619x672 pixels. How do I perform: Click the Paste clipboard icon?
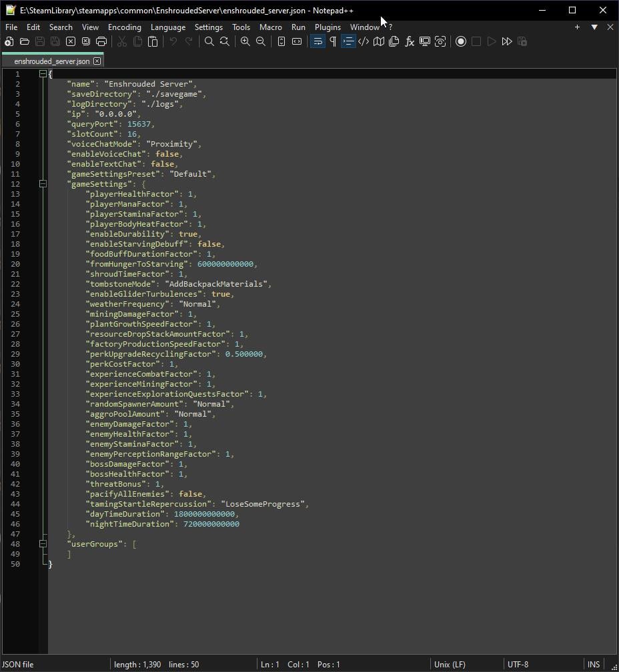tap(153, 41)
